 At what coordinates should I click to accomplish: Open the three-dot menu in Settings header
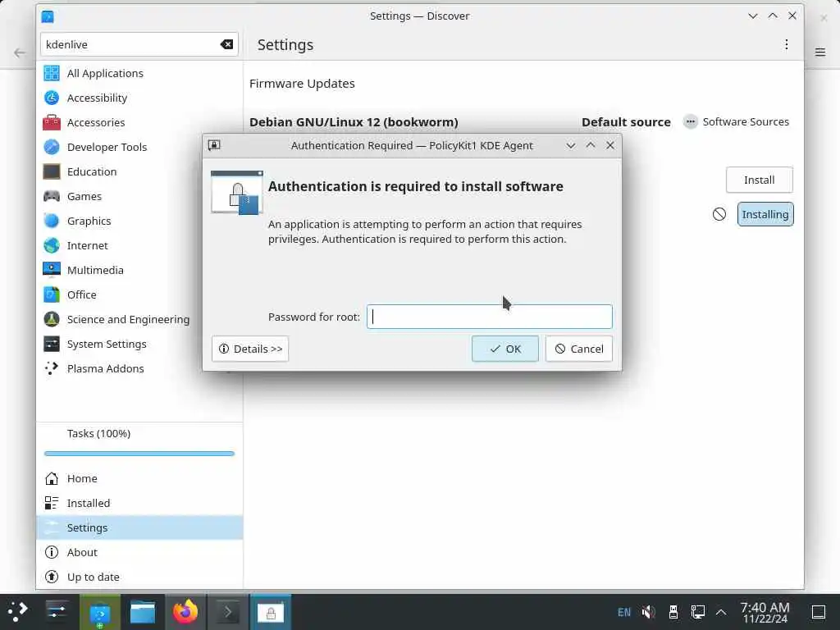tap(786, 44)
